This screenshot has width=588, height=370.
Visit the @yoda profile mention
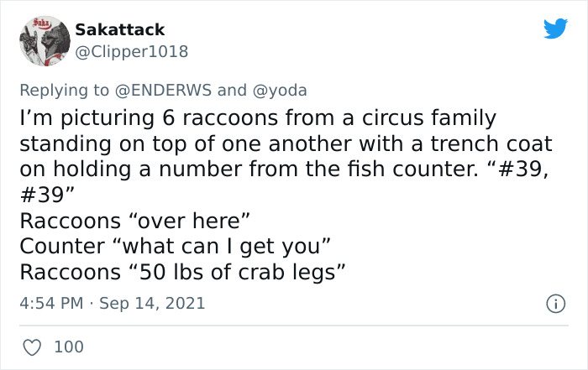[281, 90]
